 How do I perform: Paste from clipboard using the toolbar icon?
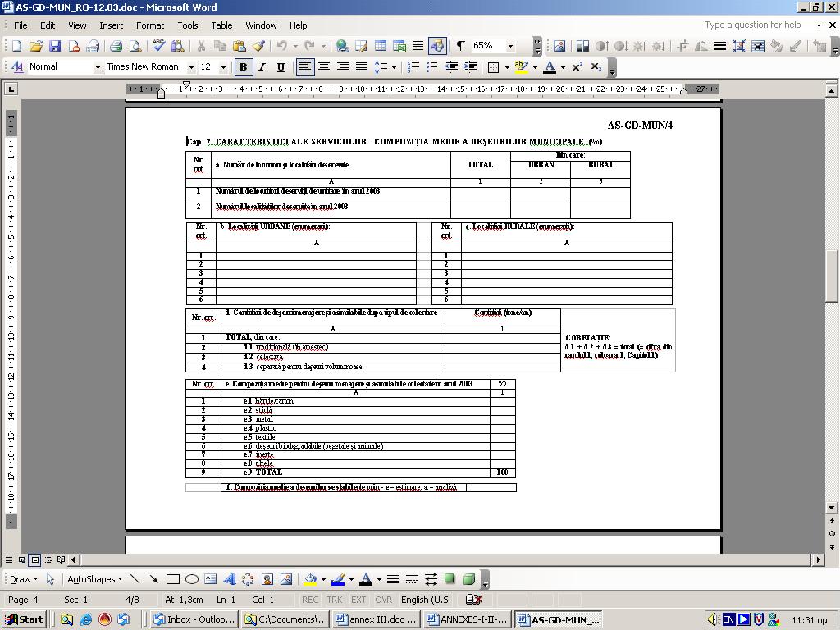[239, 46]
